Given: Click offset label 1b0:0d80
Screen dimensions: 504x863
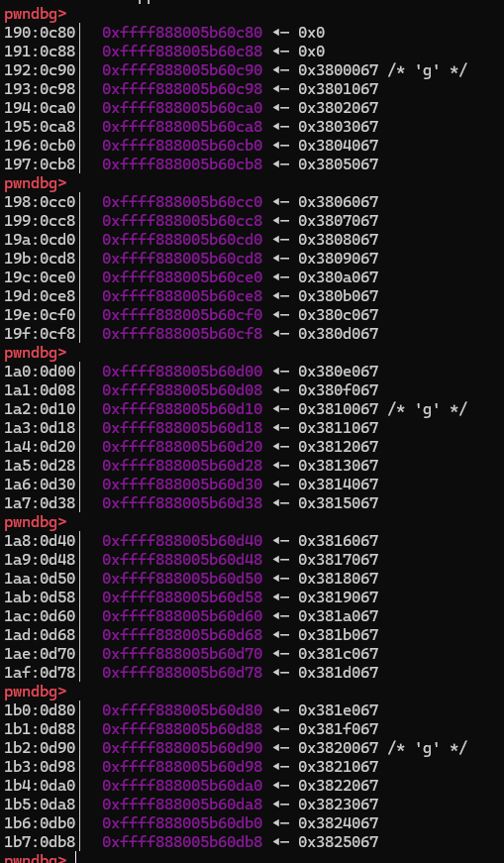Looking at the screenshot, I should [x=40, y=710].
